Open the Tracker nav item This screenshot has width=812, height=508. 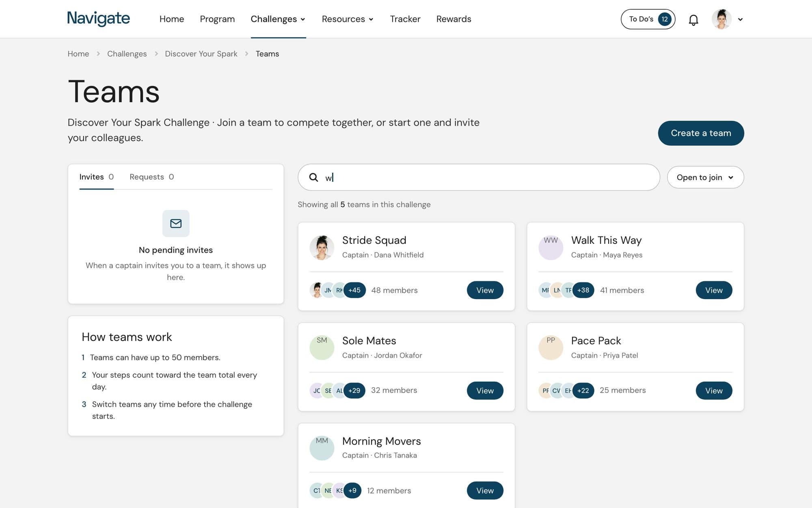pyautogui.click(x=405, y=19)
